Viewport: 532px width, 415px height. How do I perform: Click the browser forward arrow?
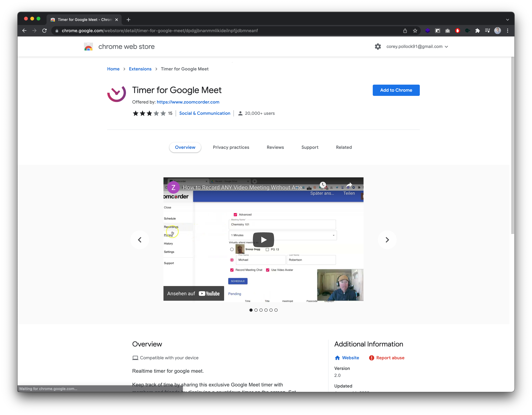pos(34,31)
